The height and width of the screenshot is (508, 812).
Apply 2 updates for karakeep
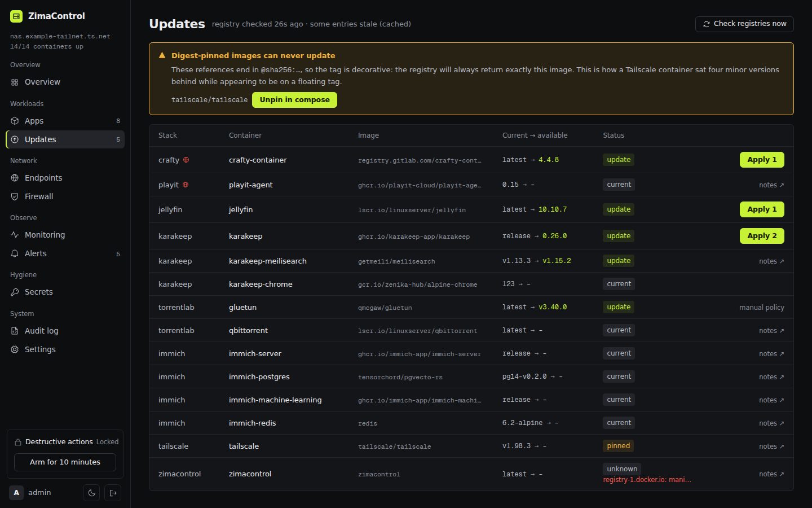coord(762,236)
